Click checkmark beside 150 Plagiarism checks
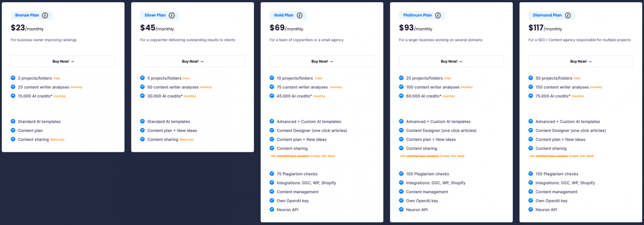Image resolution: width=644 pixels, height=225 pixels. click(x=531, y=174)
